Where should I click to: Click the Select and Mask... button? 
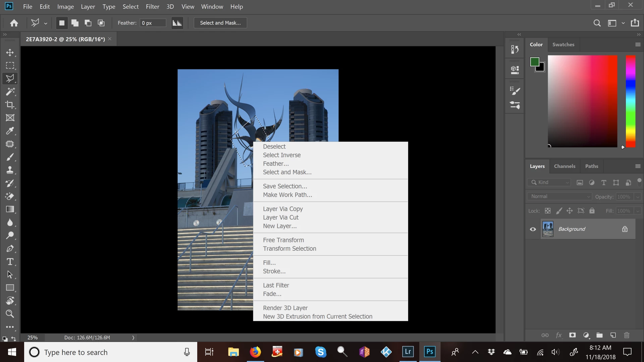pos(220,23)
